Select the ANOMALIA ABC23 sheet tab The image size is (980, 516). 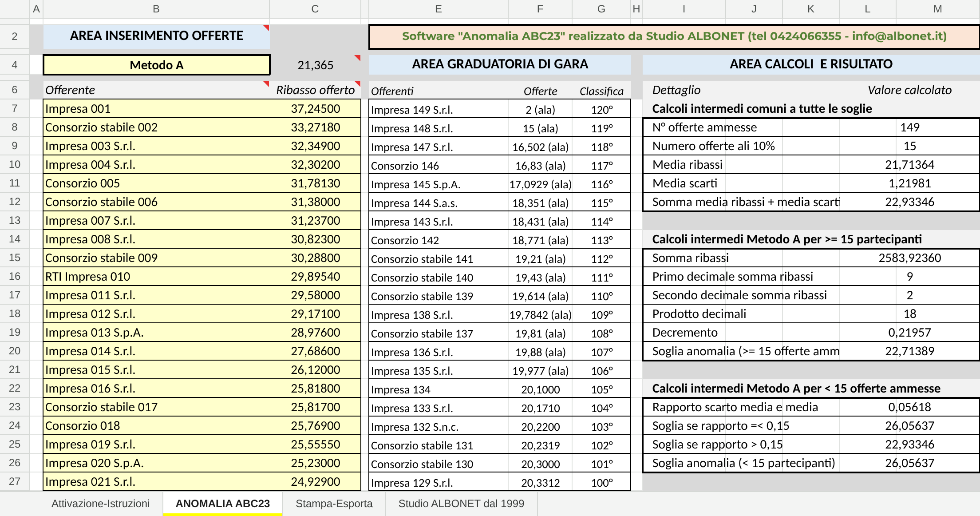223,504
